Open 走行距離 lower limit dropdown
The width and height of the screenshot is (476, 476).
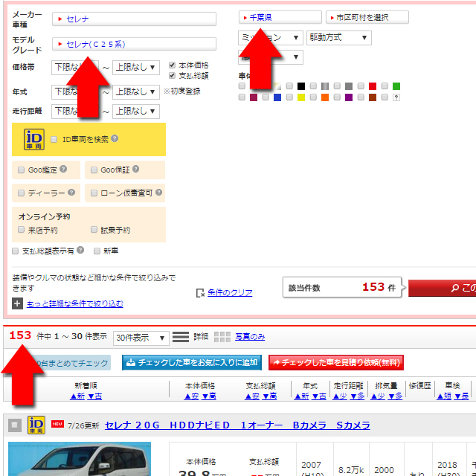[75, 111]
